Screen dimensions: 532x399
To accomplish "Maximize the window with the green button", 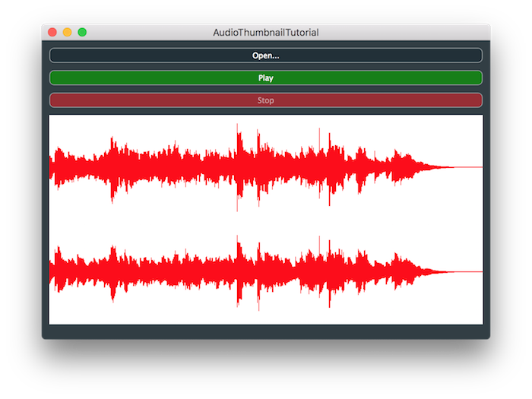I will click(82, 32).
